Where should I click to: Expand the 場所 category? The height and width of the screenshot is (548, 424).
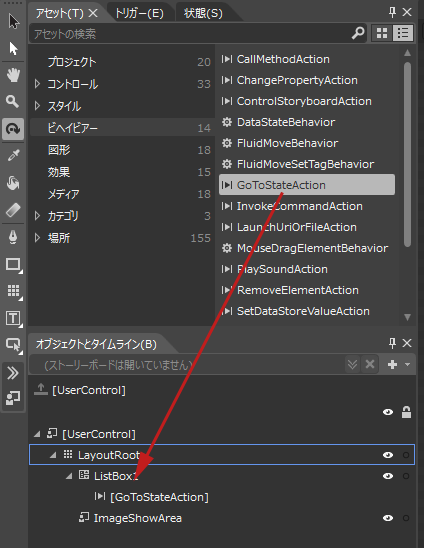point(37,238)
